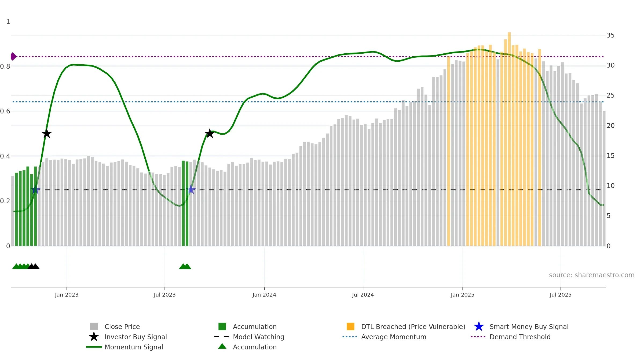Click the right axis value 35
644x362 pixels.
click(610, 35)
